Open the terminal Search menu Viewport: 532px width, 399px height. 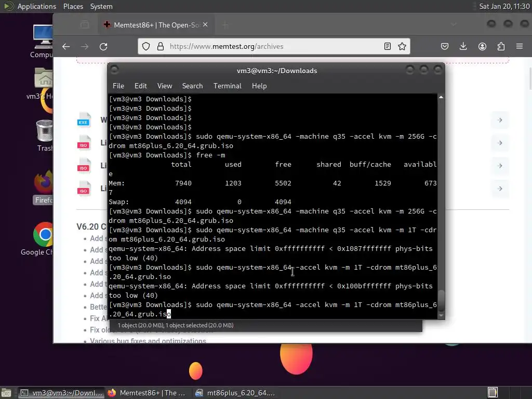(192, 86)
